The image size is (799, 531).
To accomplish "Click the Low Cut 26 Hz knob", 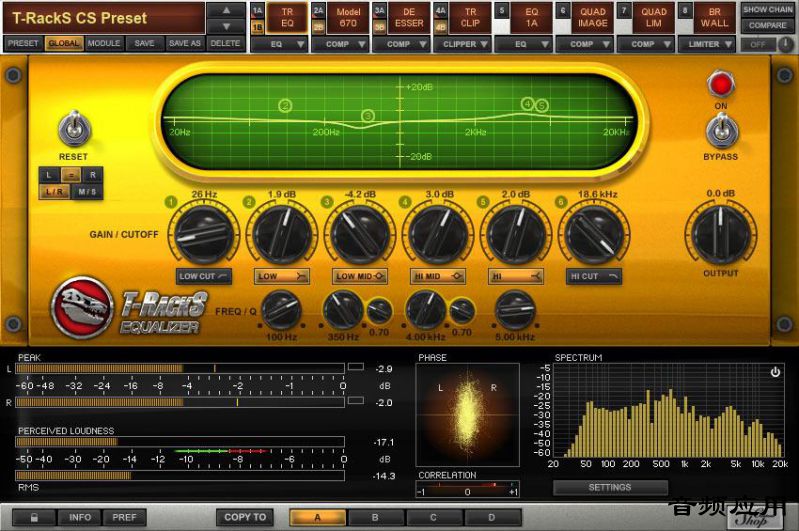I will point(203,234).
